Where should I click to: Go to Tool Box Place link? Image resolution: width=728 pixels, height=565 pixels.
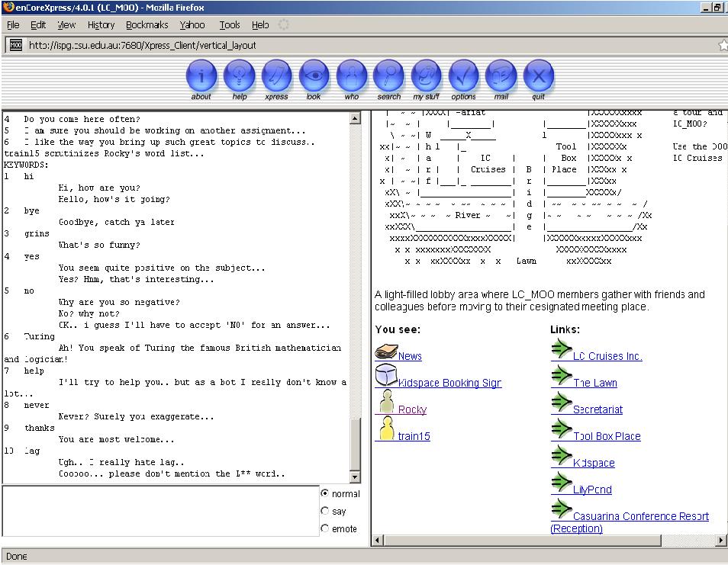[607, 436]
